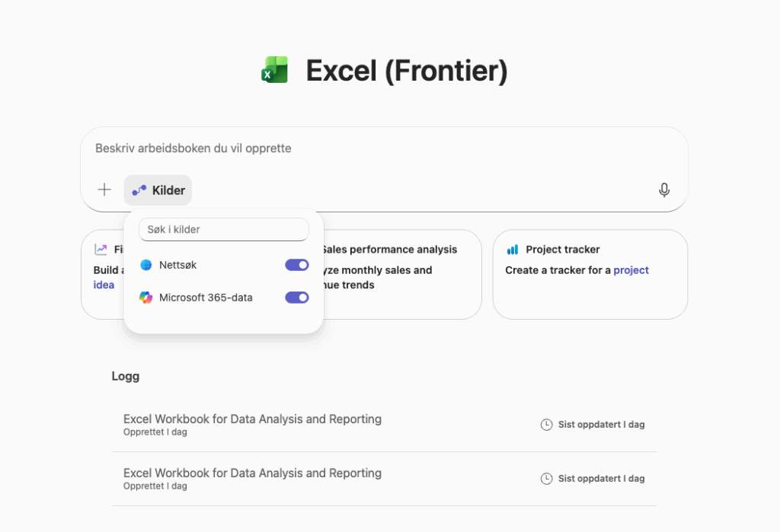The height and width of the screenshot is (532, 780).
Task: Click the "project" link in tracker card
Action: pyautogui.click(x=631, y=270)
